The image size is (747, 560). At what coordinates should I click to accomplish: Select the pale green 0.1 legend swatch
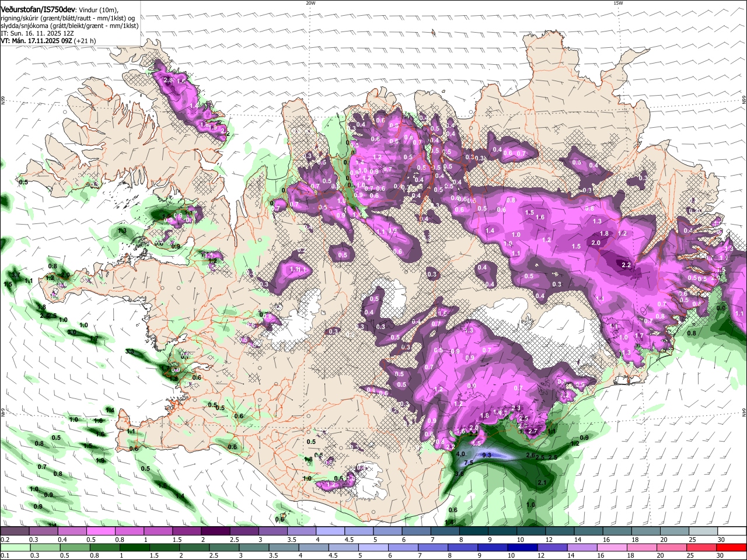point(15,547)
